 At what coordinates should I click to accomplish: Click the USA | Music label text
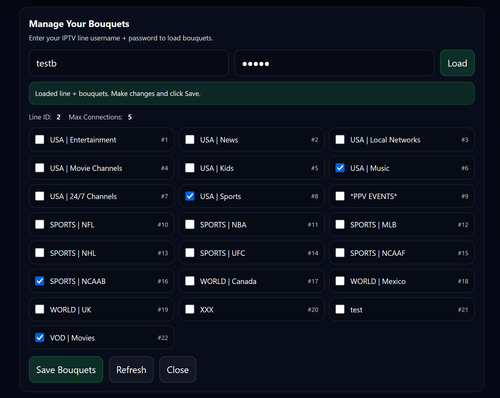pyautogui.click(x=370, y=168)
